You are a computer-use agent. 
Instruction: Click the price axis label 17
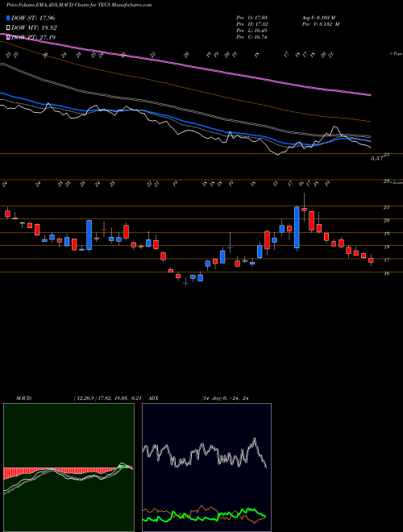click(x=386, y=260)
